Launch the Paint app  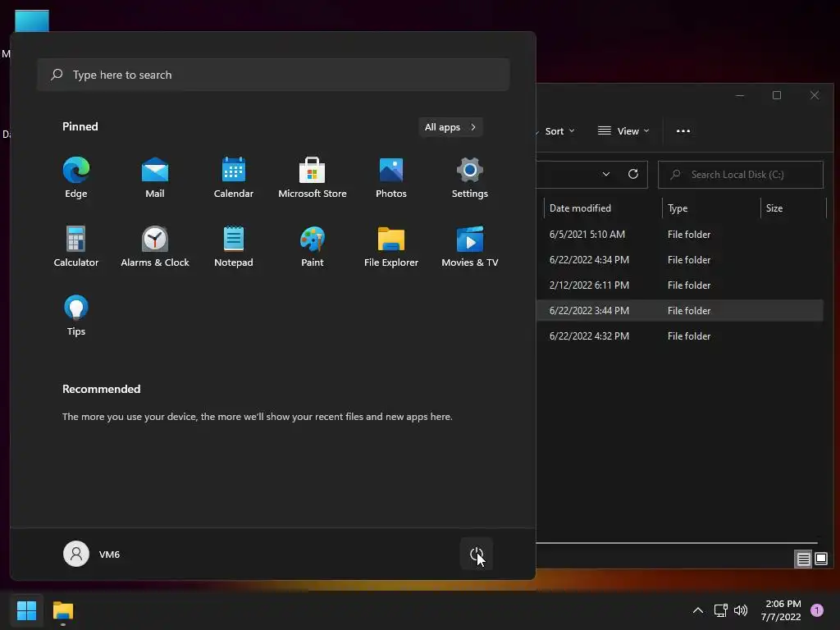(x=313, y=246)
